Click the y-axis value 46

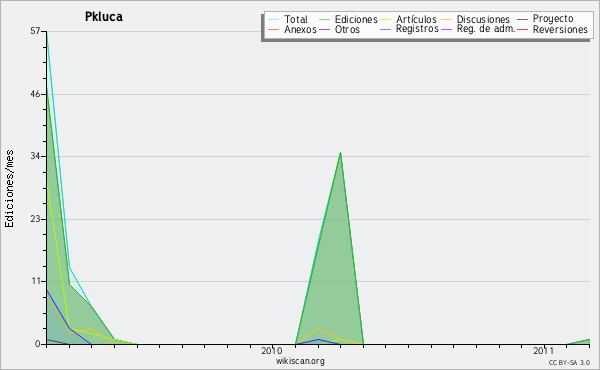[35, 94]
